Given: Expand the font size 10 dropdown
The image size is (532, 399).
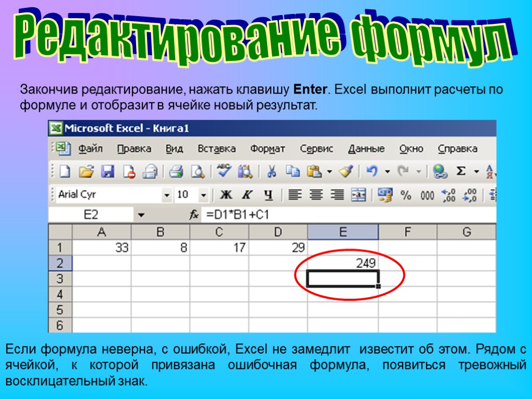Looking at the screenshot, I should [203, 195].
